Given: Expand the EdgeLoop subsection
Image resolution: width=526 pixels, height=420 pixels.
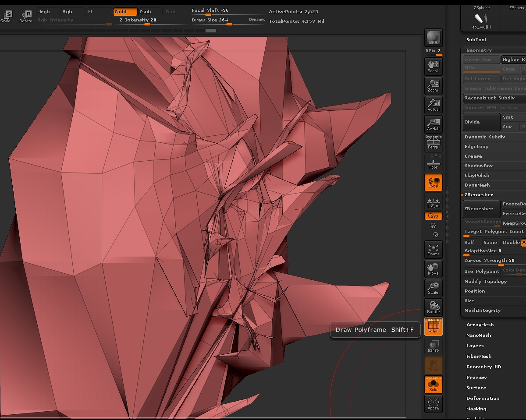Looking at the screenshot, I should pyautogui.click(x=476, y=147).
